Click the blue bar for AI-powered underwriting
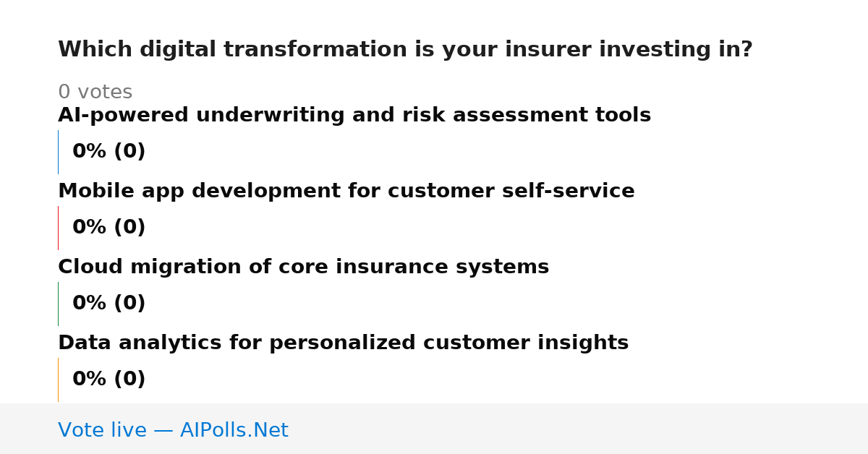The height and width of the screenshot is (454, 868). tap(58, 152)
